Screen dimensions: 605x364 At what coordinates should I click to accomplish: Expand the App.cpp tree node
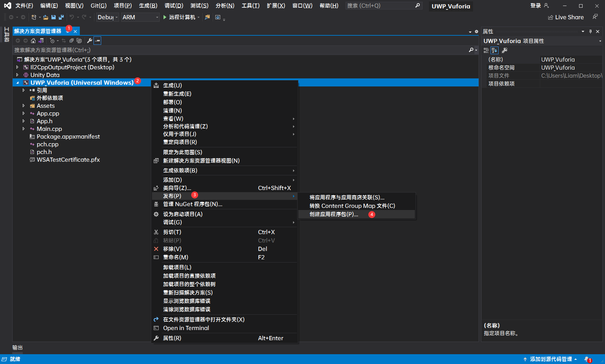point(23,113)
